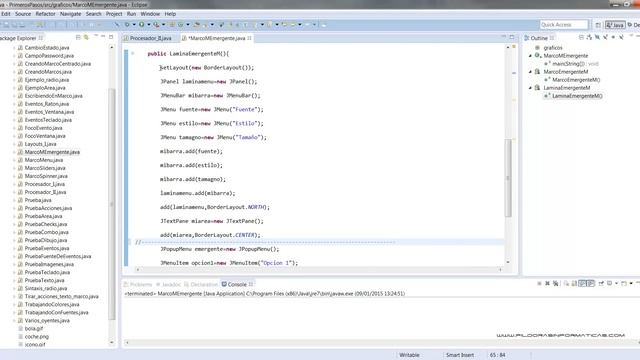The height and width of the screenshot is (360, 640).
Task: Toggle Hide Non-Public Members in Outline toolbar
Action: tap(613, 38)
